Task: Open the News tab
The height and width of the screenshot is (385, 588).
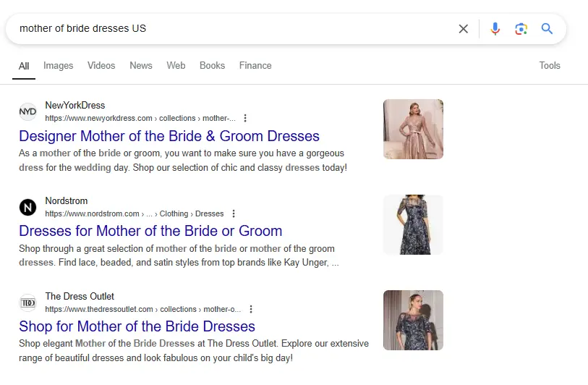Action: click(141, 65)
